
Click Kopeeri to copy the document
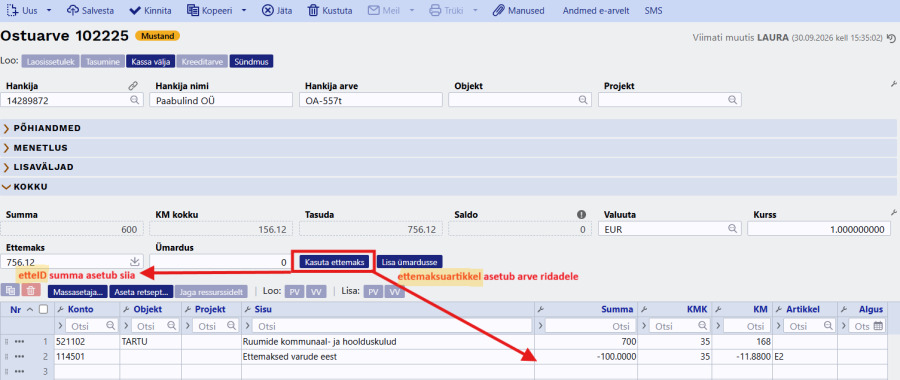(210, 10)
